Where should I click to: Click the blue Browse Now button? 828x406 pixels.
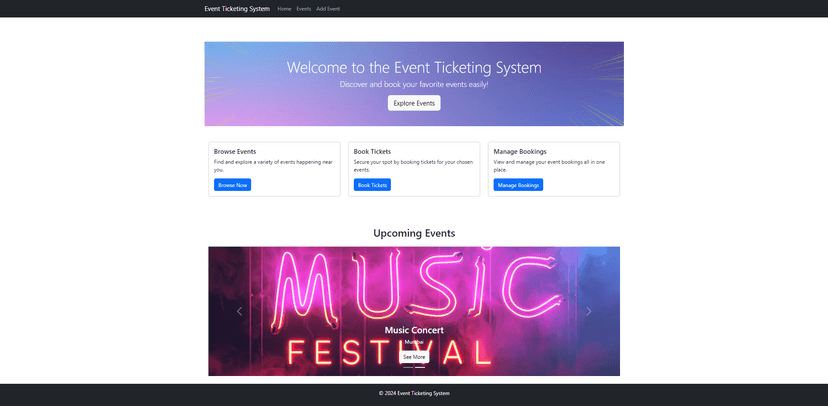pyautogui.click(x=232, y=185)
